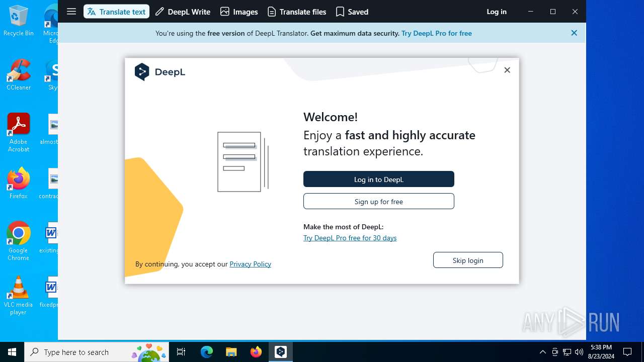Launch Firefox from the desktop
The height and width of the screenshot is (362, 644).
(x=19, y=184)
